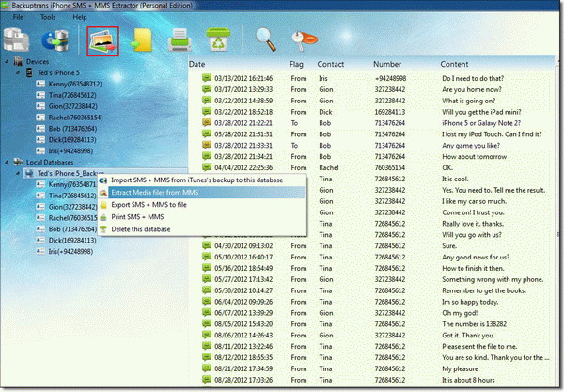The image size is (564, 392).
Task: Click the extract media pictures toolbar icon
Action: pyautogui.click(x=102, y=40)
